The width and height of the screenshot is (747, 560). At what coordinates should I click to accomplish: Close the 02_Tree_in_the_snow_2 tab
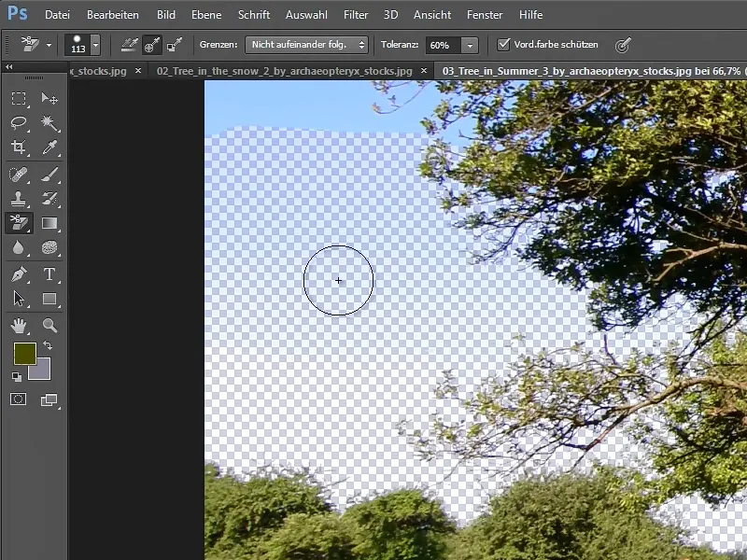point(424,71)
